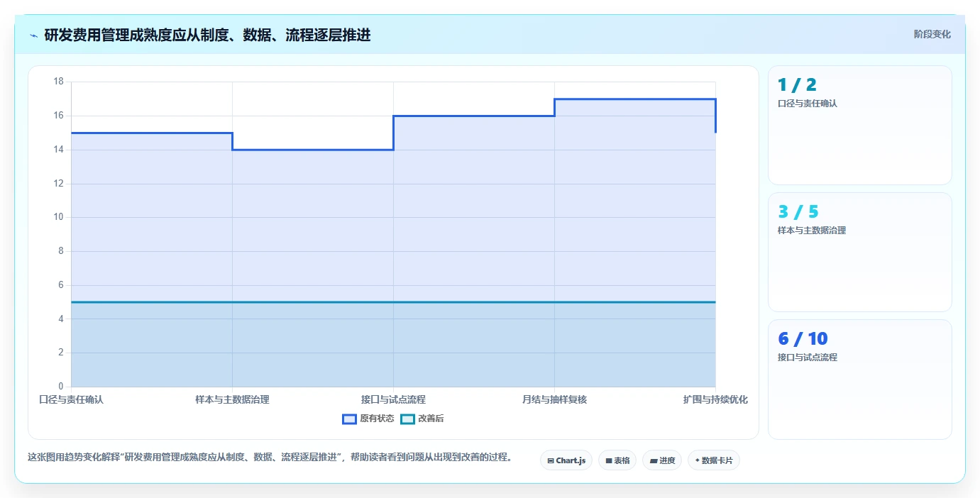This screenshot has width=980, height=498.
Task: Click the 口径与责任确认 x-axis label
Action: (x=71, y=400)
